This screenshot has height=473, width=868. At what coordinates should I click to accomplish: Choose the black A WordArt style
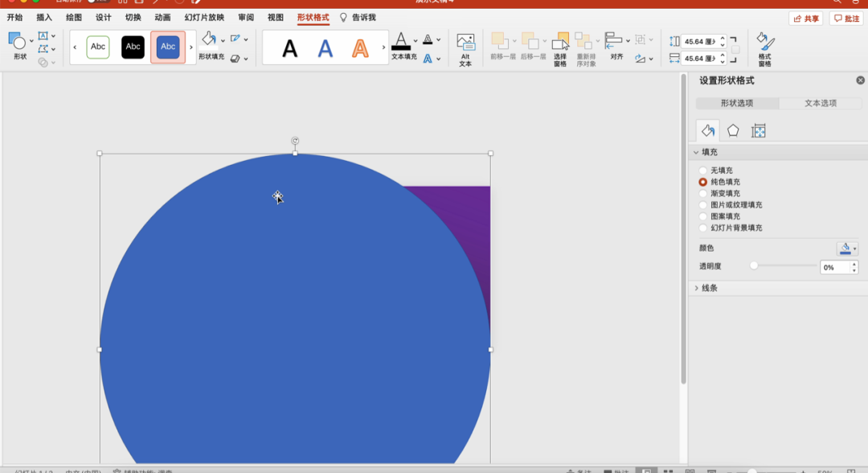(x=289, y=49)
